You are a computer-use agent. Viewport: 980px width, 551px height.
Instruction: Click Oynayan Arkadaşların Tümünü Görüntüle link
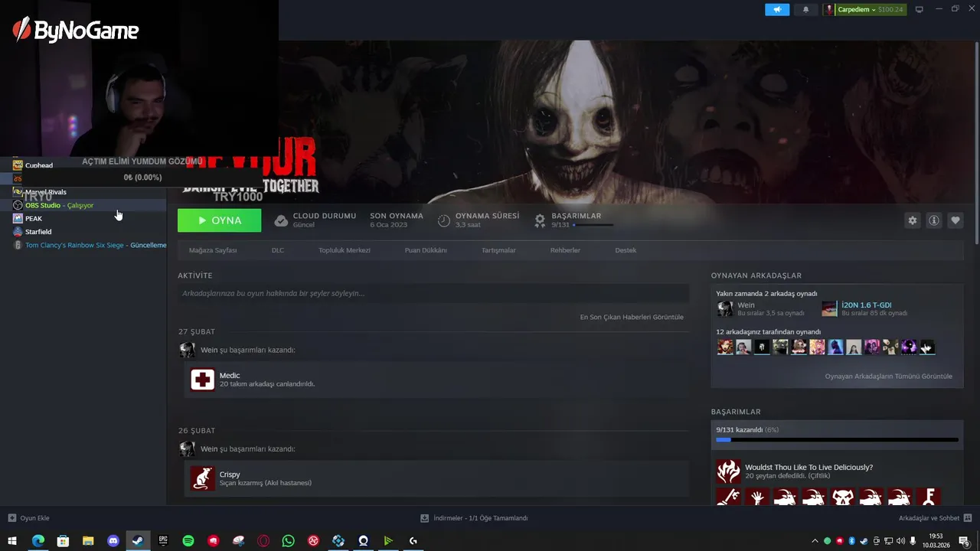[888, 377]
